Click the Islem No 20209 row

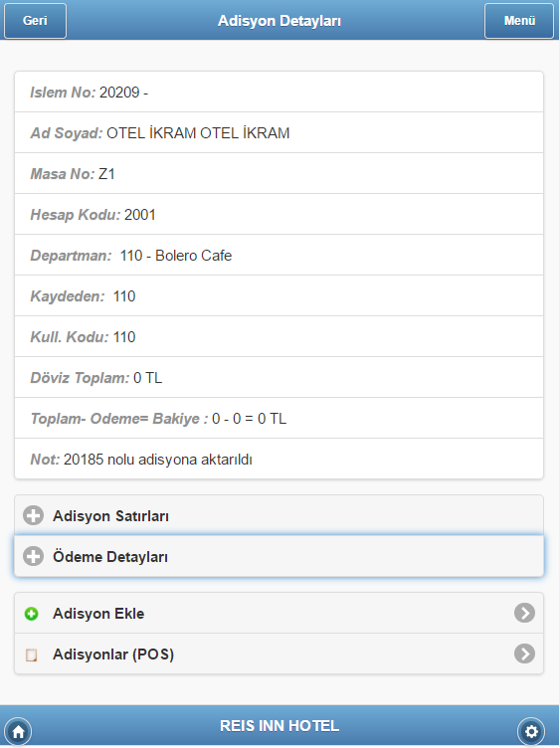280,92
